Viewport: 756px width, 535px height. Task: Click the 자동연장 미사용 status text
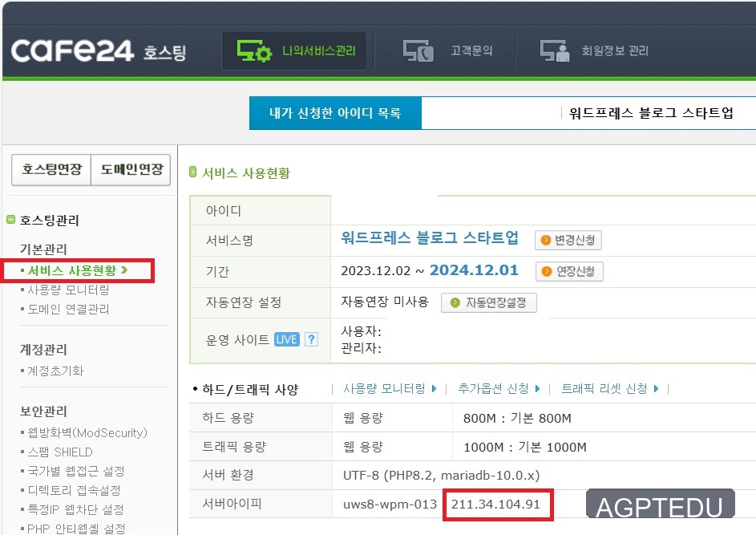[385, 302]
